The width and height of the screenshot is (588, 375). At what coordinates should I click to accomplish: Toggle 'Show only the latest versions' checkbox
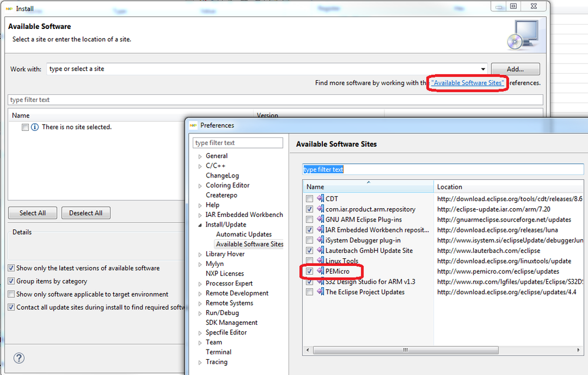(x=11, y=268)
